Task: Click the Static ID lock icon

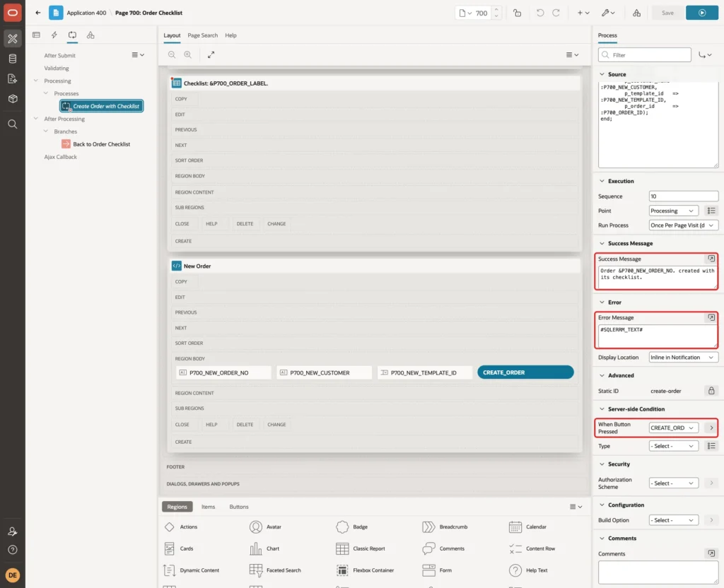Action: (x=711, y=390)
